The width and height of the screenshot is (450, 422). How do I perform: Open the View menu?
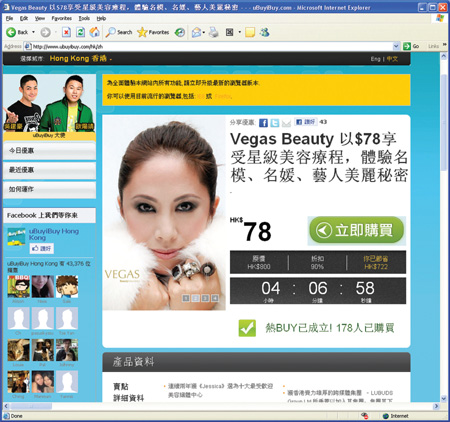tap(40, 18)
